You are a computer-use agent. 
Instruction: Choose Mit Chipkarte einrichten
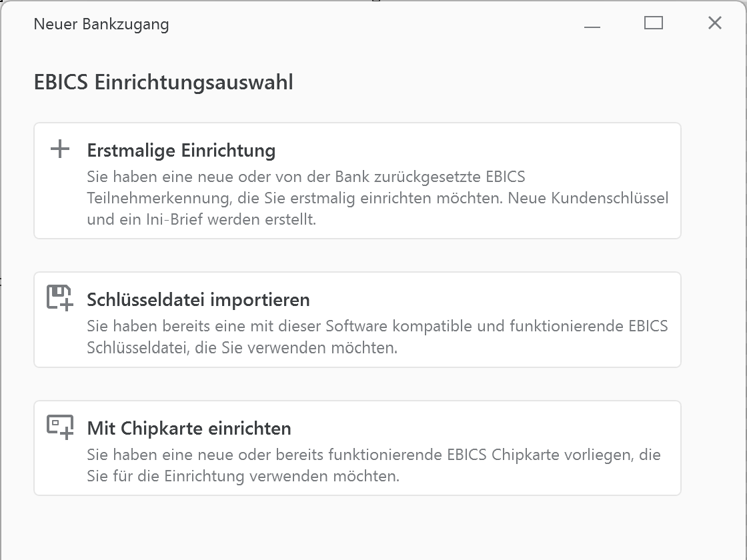click(356, 447)
